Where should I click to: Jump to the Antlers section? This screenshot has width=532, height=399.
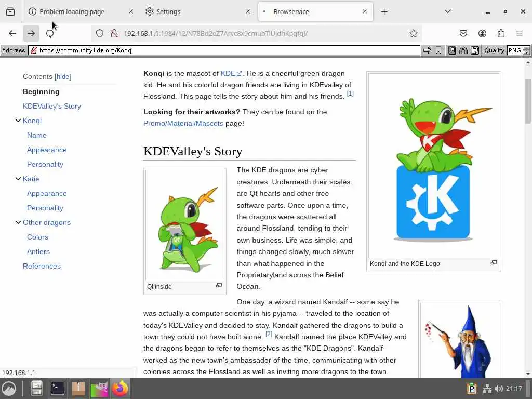click(x=38, y=251)
